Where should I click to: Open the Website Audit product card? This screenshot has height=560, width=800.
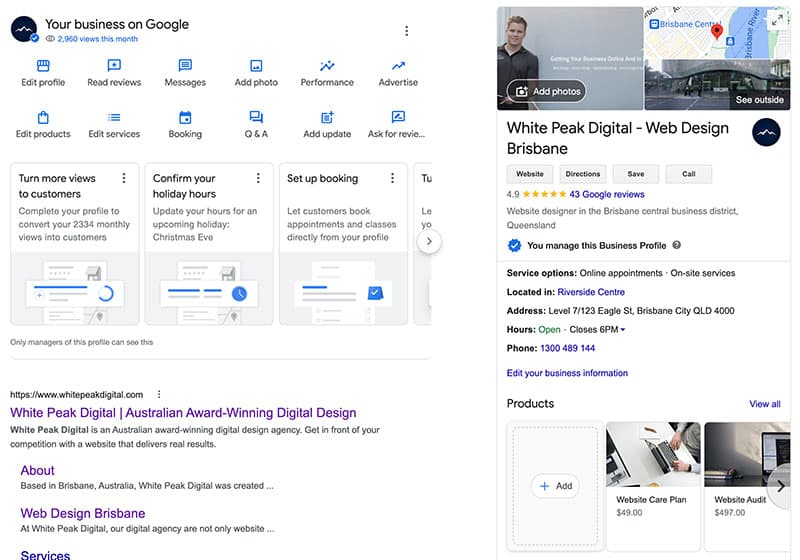[x=747, y=487]
